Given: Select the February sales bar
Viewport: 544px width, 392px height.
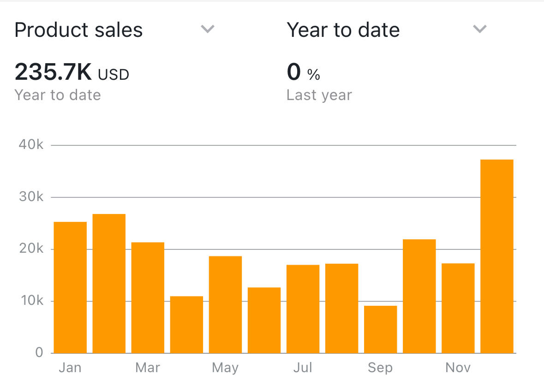Looking at the screenshot, I should point(109,284).
